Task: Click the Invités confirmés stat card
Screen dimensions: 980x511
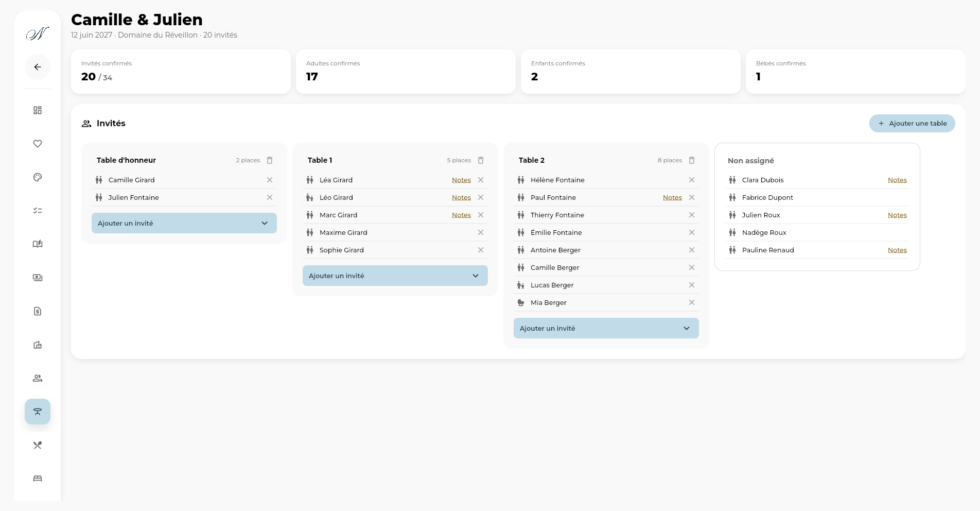Action: (x=181, y=72)
